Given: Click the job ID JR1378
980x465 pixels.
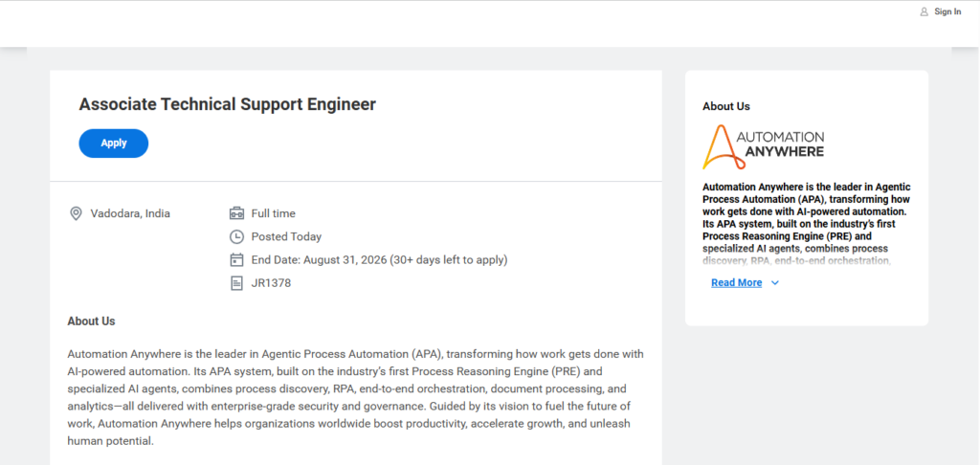Looking at the screenshot, I should coord(271,283).
